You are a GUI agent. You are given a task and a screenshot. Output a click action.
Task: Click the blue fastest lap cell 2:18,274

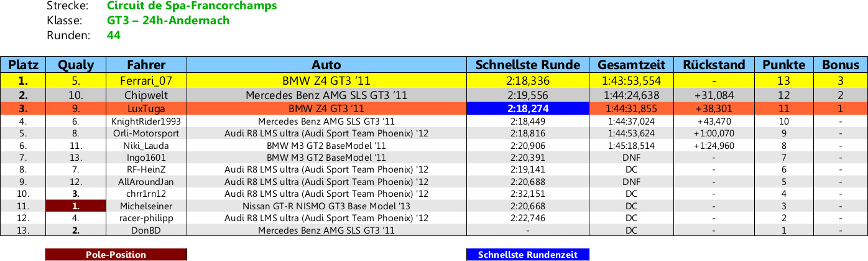coord(528,110)
